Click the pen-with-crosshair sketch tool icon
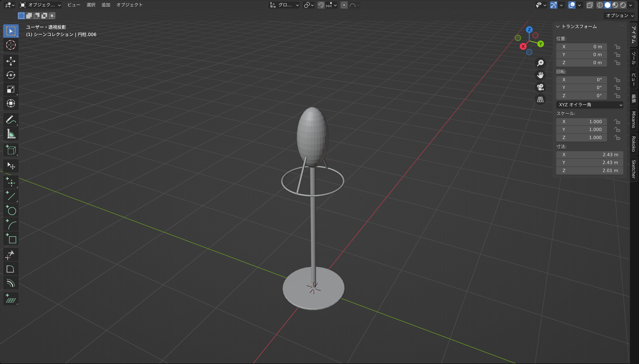 [x=11, y=255]
